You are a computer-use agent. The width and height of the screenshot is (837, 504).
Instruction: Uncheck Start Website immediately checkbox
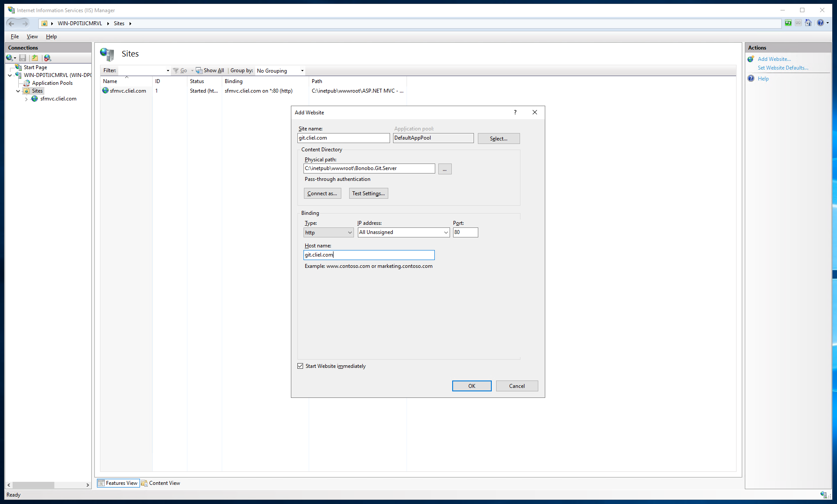coord(300,366)
